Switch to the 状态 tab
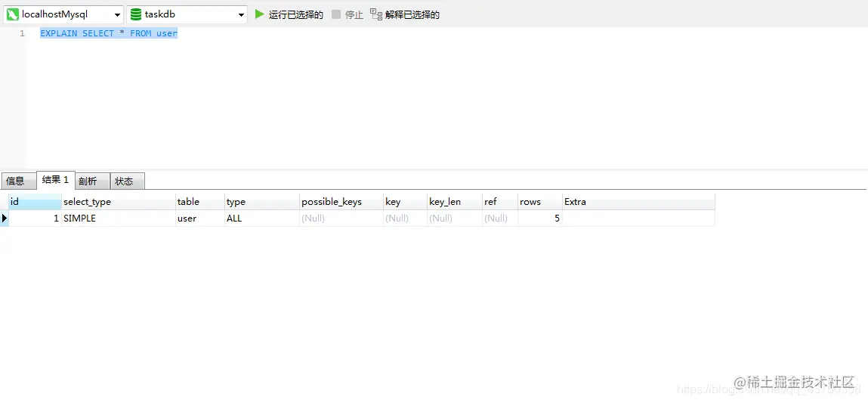This screenshot has width=868, height=403. click(128, 181)
